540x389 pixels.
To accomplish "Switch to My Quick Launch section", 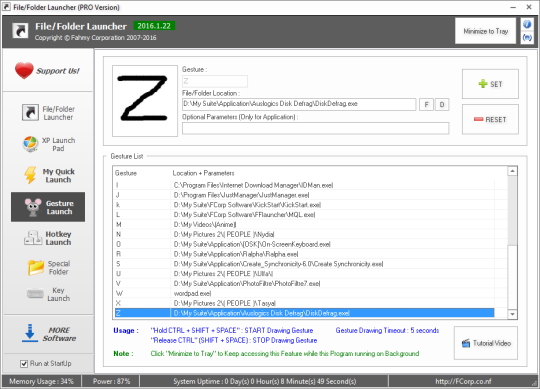I will point(49,176).
